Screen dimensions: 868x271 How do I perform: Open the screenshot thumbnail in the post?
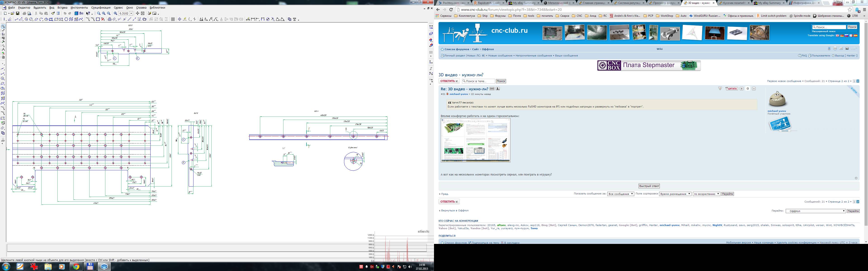pyautogui.click(x=475, y=140)
